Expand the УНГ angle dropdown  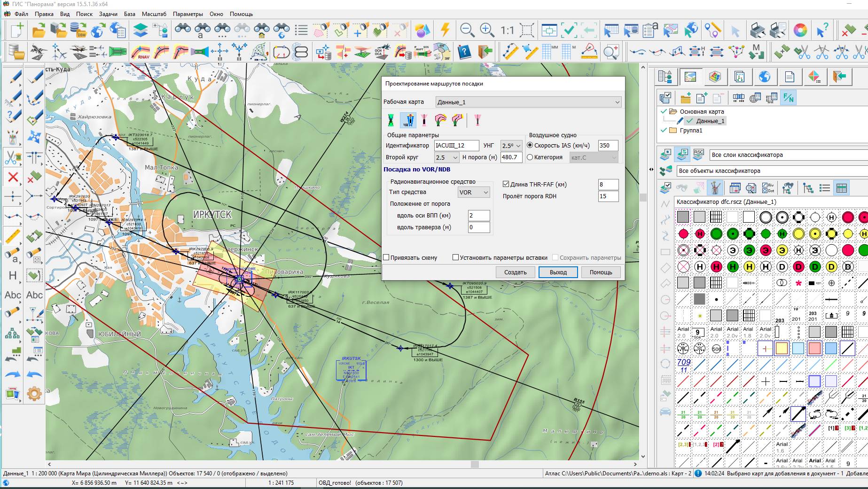(x=511, y=146)
